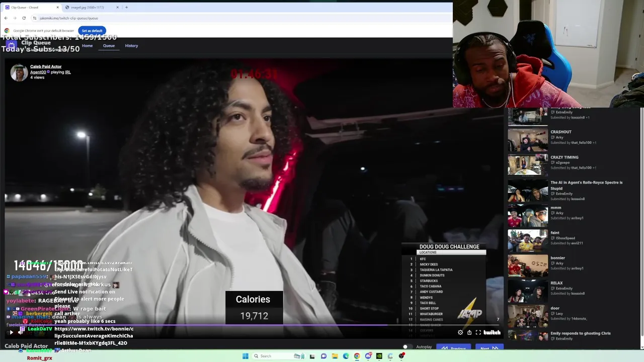Open Google Chrome from the taskbar
Viewport: 644px width, 362px height.
(x=357, y=356)
